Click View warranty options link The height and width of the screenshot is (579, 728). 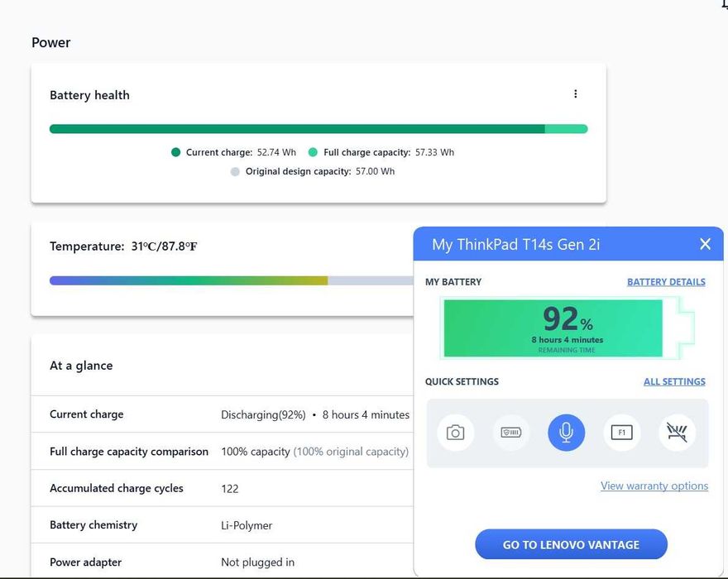[654, 486]
